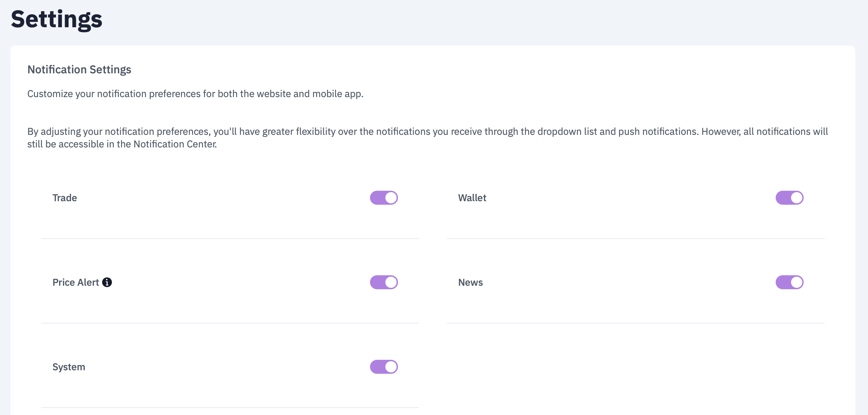Toggle the Price Alert notification switch

tap(384, 282)
